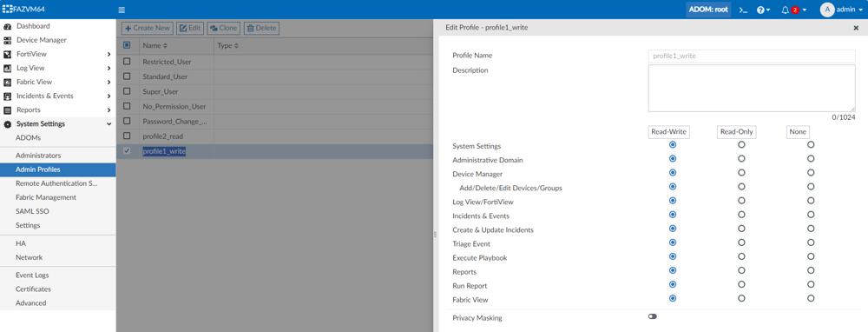Click the Reports sidebar icon
This screenshot has height=332, width=868.
tap(7, 110)
